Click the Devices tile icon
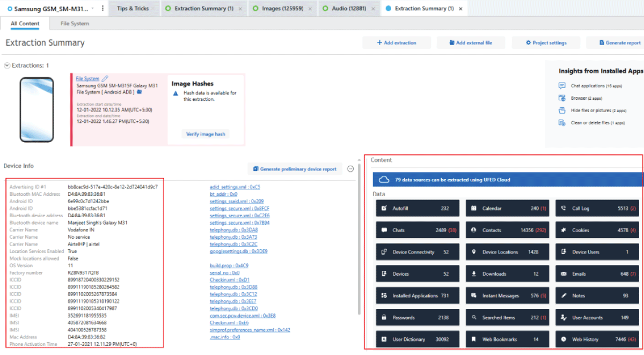 point(384,273)
